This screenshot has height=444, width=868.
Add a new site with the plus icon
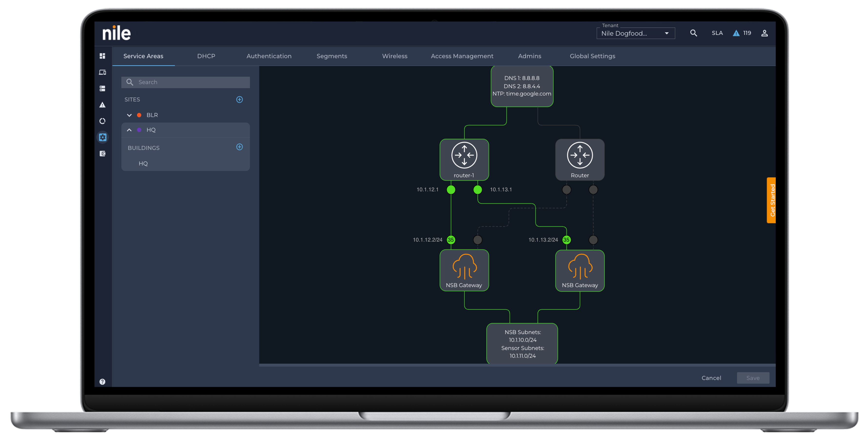tap(239, 99)
